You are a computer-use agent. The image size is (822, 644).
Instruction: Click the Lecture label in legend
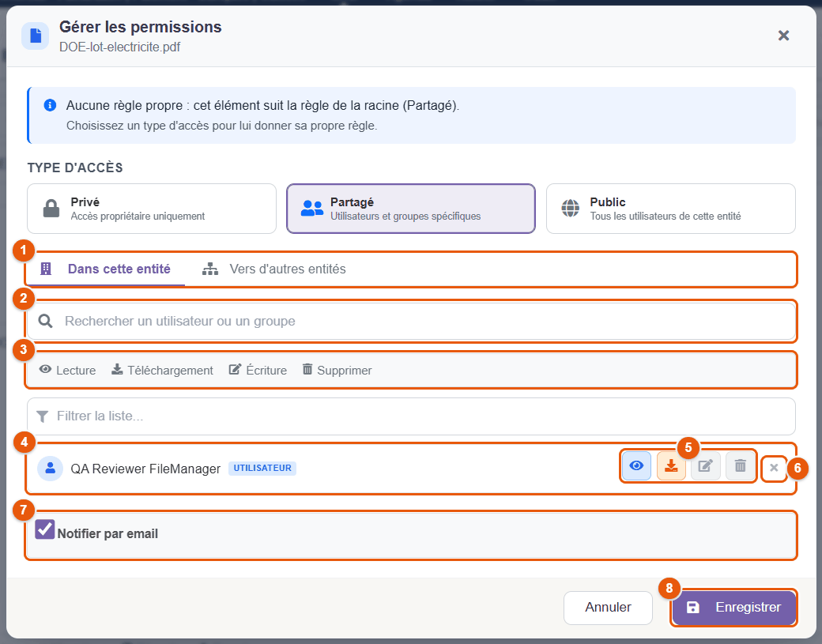(76, 371)
